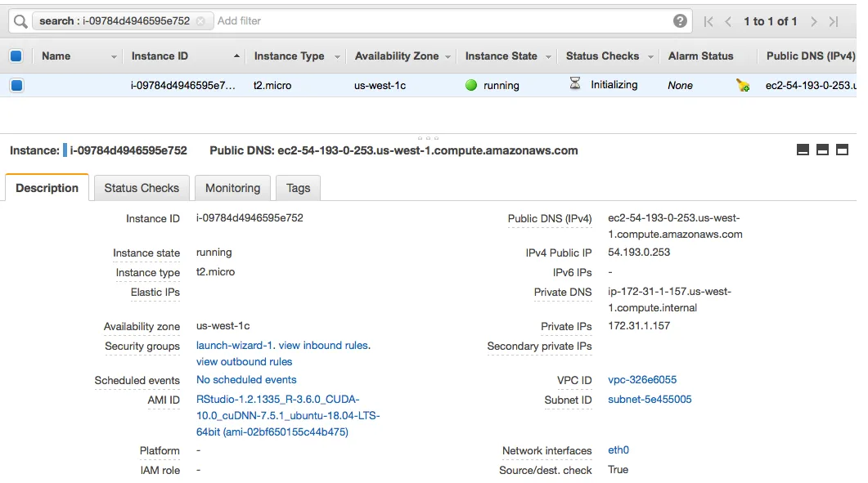Minimize the details pane with the first layout icon
868x483 pixels.
coord(803,150)
